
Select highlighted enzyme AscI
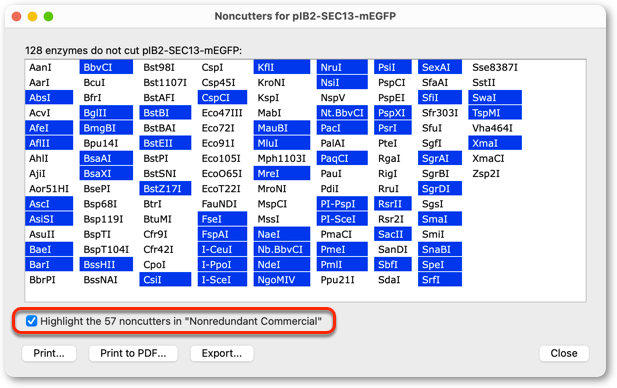49,204
